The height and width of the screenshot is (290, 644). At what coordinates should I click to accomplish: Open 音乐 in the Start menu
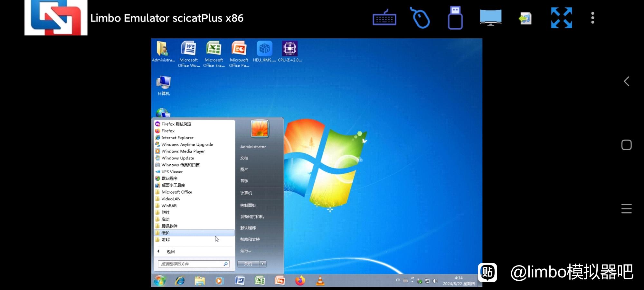[244, 180]
